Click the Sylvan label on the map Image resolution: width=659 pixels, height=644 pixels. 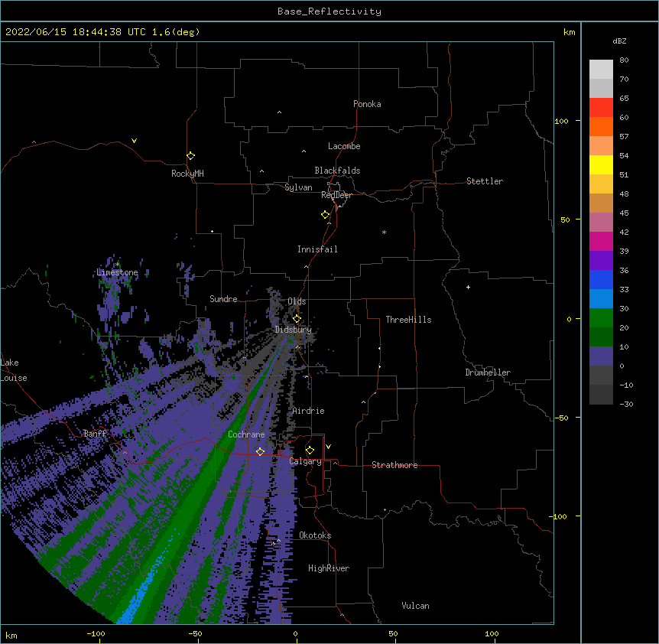click(298, 187)
